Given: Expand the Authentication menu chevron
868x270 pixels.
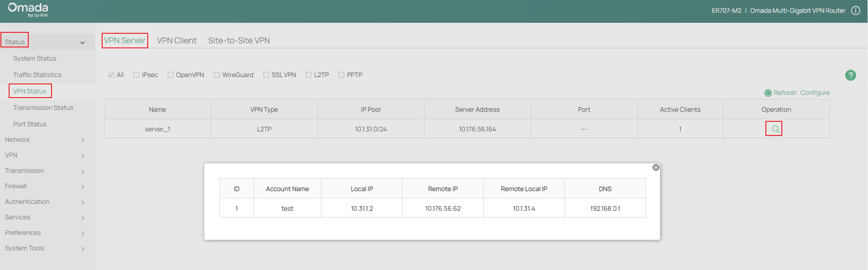Looking at the screenshot, I should point(83,202).
